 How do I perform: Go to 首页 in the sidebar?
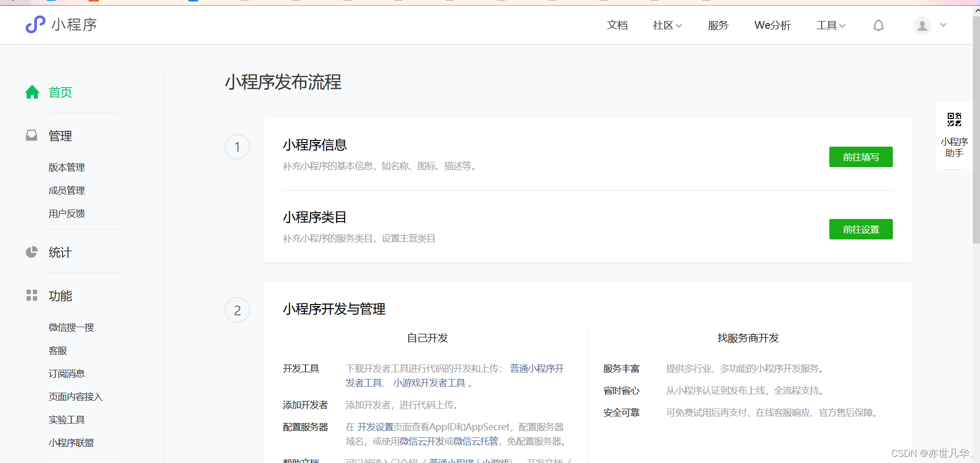click(60, 92)
